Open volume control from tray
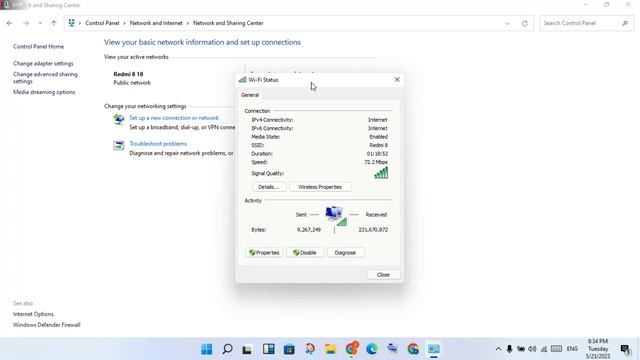This screenshot has height=360, width=640. (x=532, y=349)
